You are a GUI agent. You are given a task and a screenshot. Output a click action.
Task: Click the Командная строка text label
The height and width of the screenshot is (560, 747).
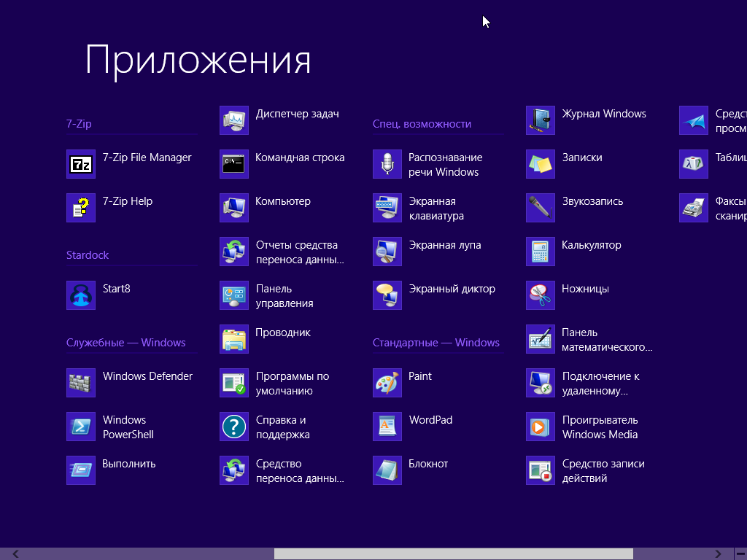[x=300, y=157]
